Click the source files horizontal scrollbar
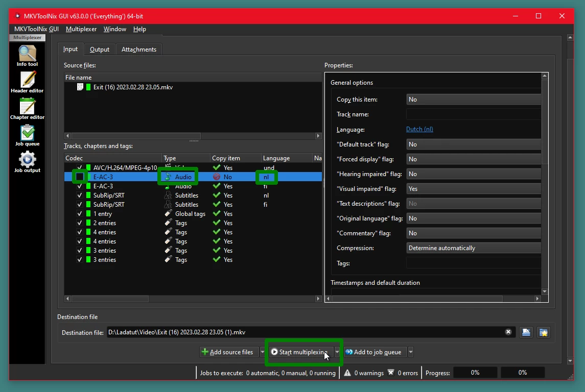585x392 pixels. [x=135, y=136]
